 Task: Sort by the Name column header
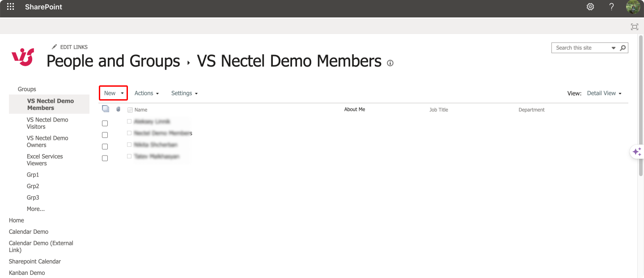(x=141, y=110)
